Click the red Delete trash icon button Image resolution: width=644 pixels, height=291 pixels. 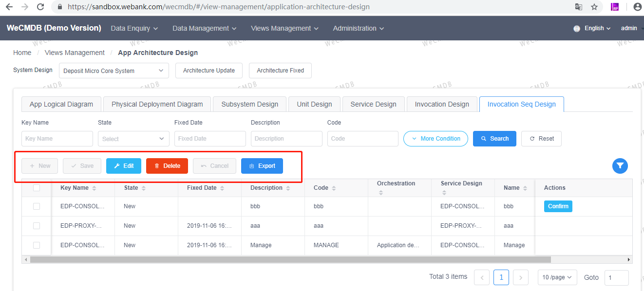tap(167, 166)
